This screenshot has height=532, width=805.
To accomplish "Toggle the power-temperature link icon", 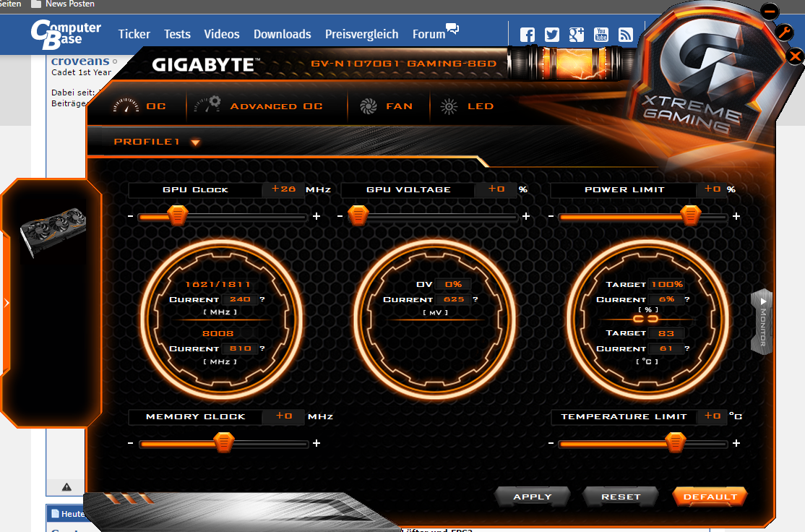I will 645,319.
